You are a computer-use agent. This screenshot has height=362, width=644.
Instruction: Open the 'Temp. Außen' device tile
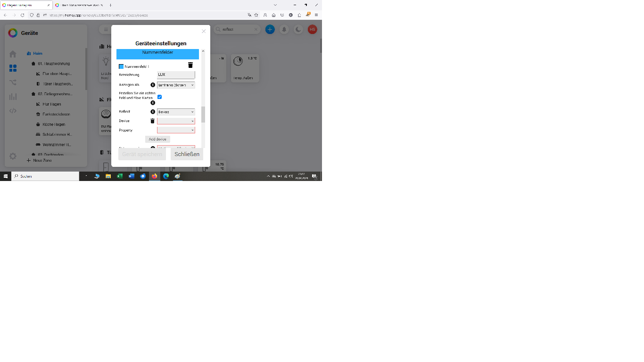[245, 68]
